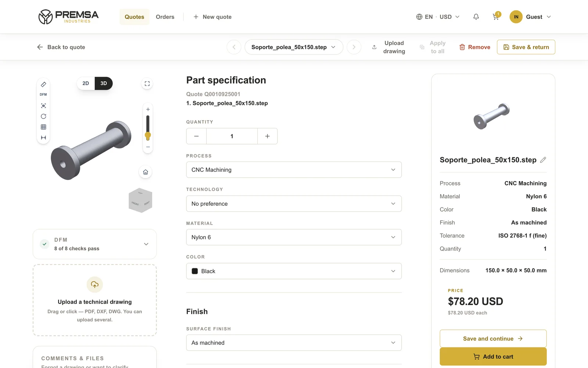Decrease quantity with minus button
588x368 pixels.
197,136
